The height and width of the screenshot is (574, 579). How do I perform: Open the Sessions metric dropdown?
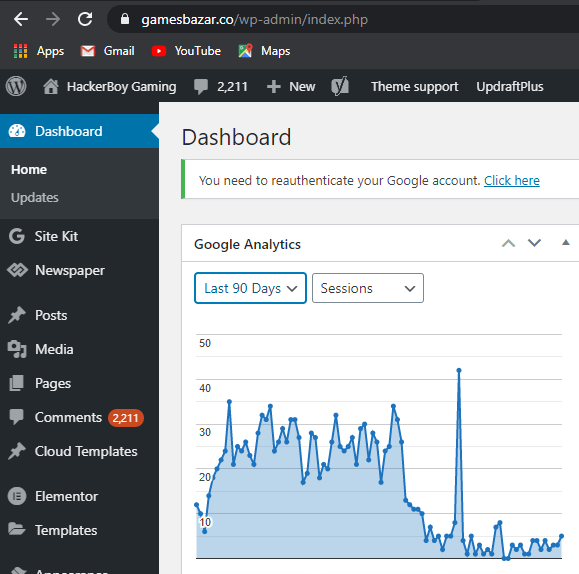point(368,288)
